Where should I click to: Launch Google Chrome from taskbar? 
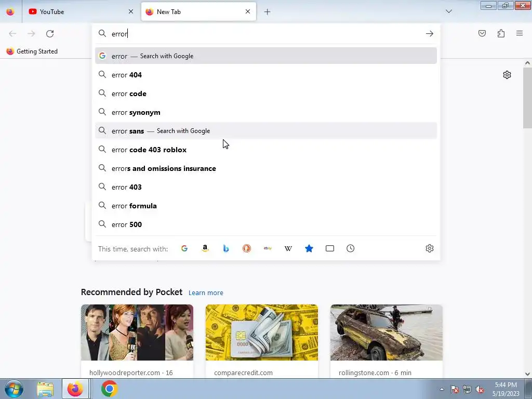[x=109, y=389]
